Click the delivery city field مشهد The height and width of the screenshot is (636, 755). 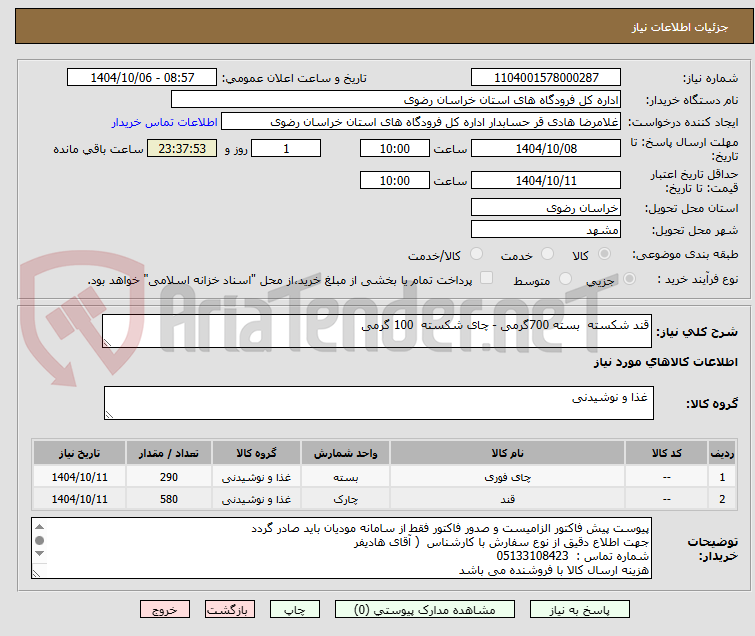pos(546,230)
